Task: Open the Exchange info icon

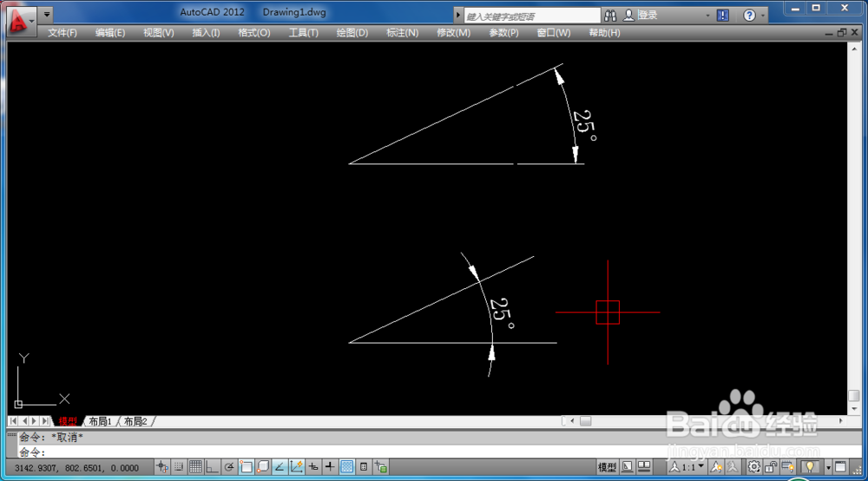Action: point(723,16)
